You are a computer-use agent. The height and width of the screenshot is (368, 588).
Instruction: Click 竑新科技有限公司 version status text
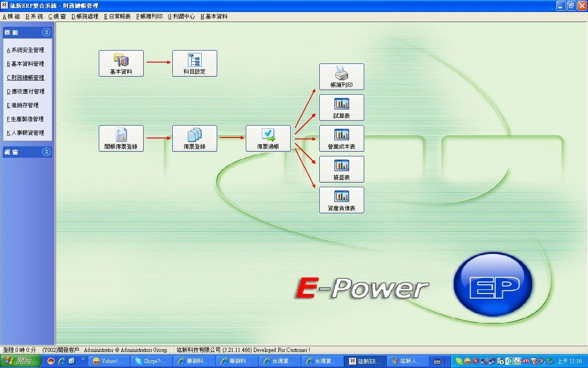click(x=243, y=350)
